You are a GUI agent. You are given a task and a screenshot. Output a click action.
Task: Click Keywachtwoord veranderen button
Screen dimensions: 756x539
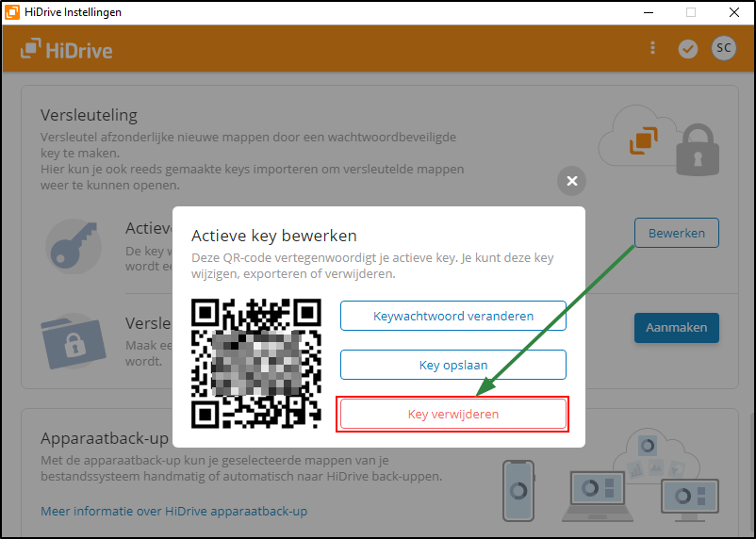(453, 316)
